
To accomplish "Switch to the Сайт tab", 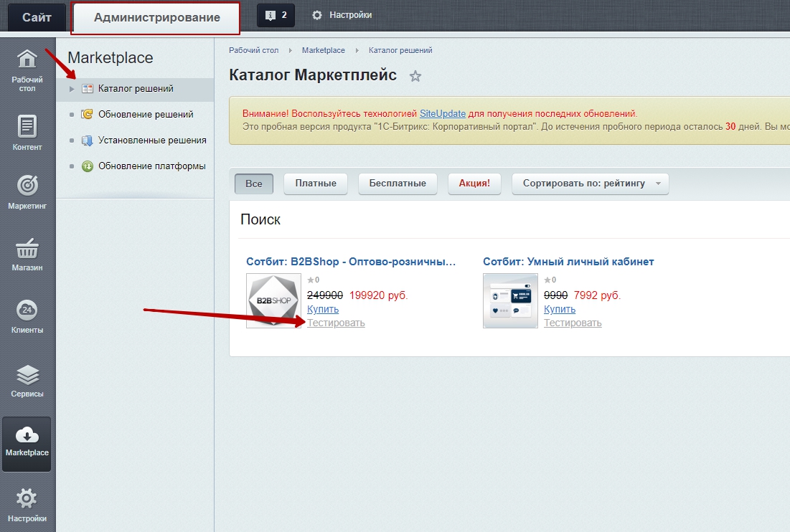I will pyautogui.click(x=37, y=17).
